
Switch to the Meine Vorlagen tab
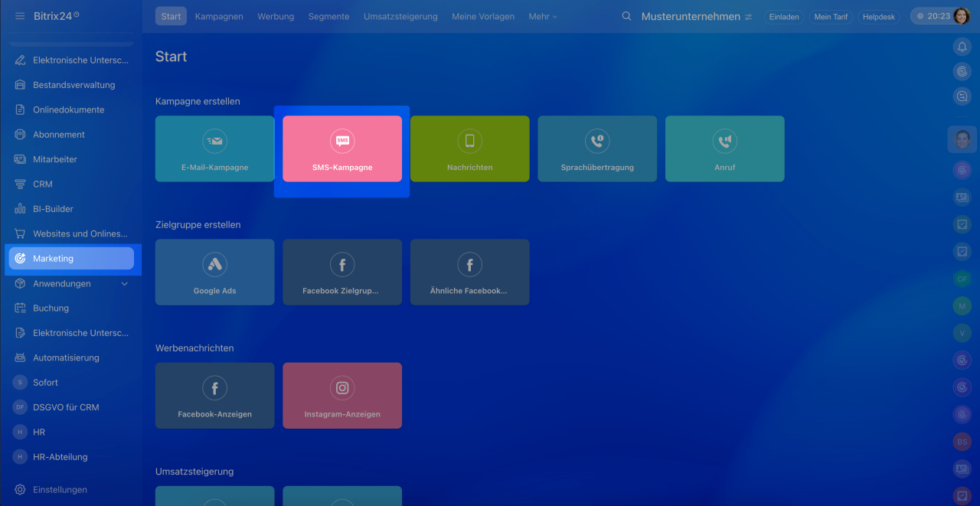click(x=483, y=16)
